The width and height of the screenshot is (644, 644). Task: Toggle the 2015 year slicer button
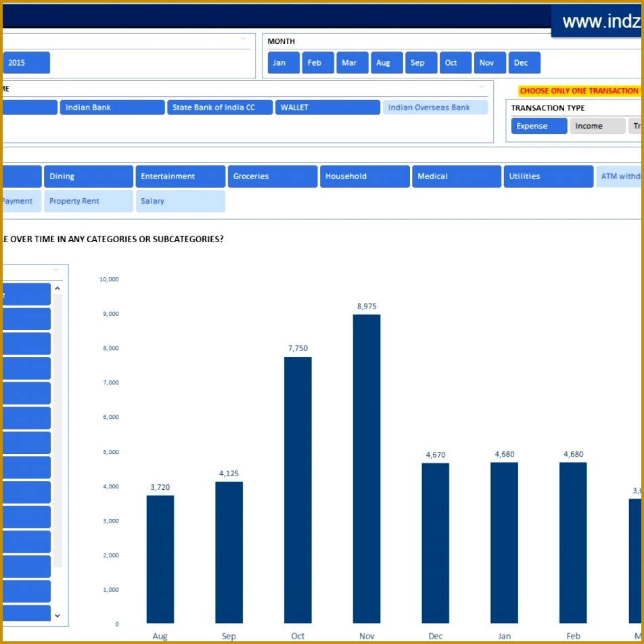[26, 63]
